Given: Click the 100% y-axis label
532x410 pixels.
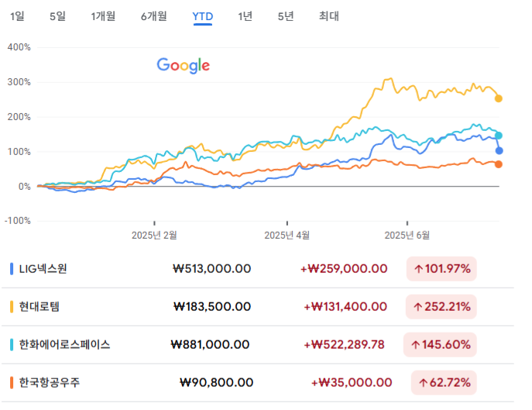Looking at the screenshot, I should (x=19, y=152).
